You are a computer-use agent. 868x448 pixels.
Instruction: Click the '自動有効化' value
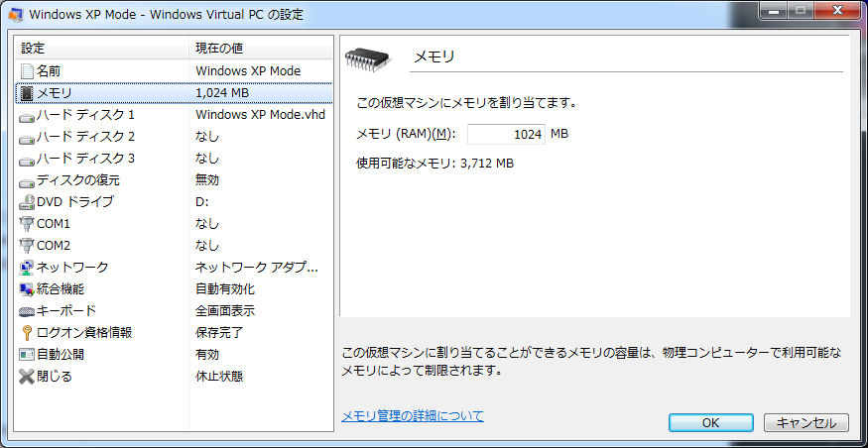[x=225, y=289]
